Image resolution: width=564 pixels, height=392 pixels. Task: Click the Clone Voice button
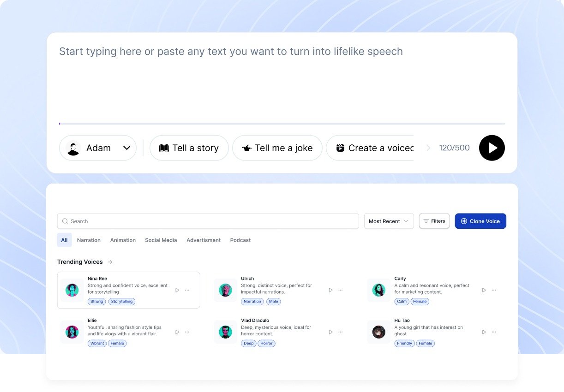[x=480, y=221]
